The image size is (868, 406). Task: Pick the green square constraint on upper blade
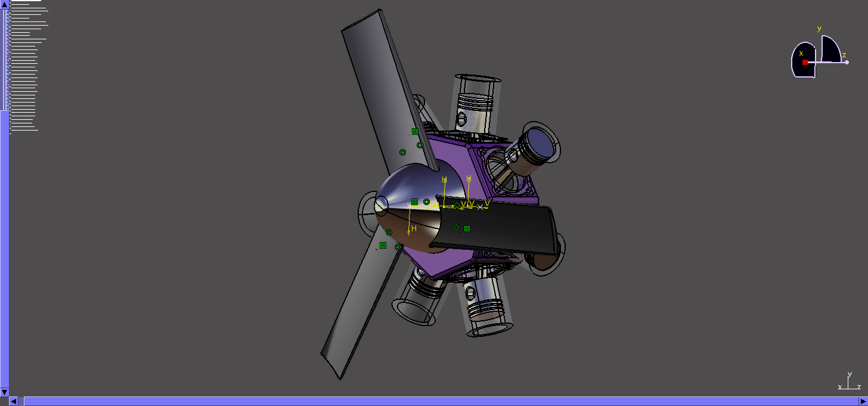[x=415, y=131]
